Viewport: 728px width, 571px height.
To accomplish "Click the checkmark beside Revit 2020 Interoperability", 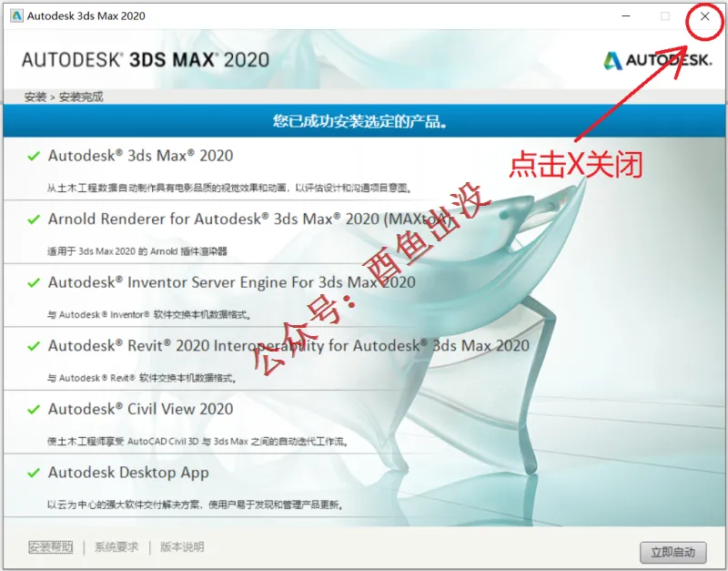I will [34, 346].
